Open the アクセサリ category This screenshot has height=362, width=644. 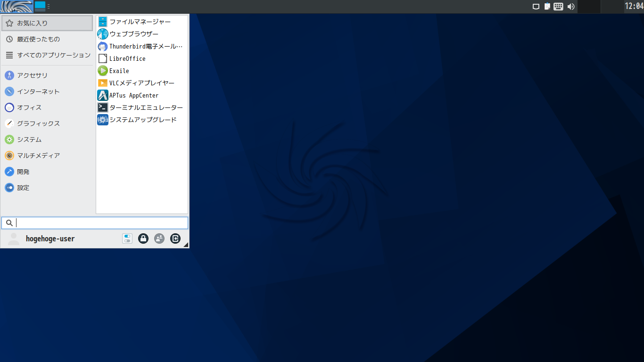coord(47,75)
